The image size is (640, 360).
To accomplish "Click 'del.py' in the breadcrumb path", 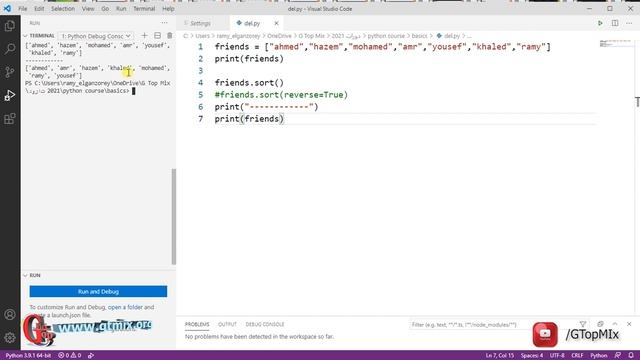I will pos(451,36).
